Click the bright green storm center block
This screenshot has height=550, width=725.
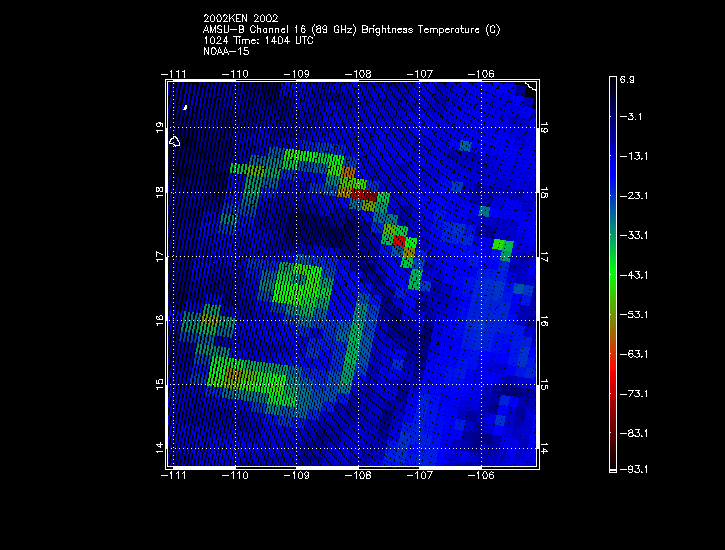299,283
